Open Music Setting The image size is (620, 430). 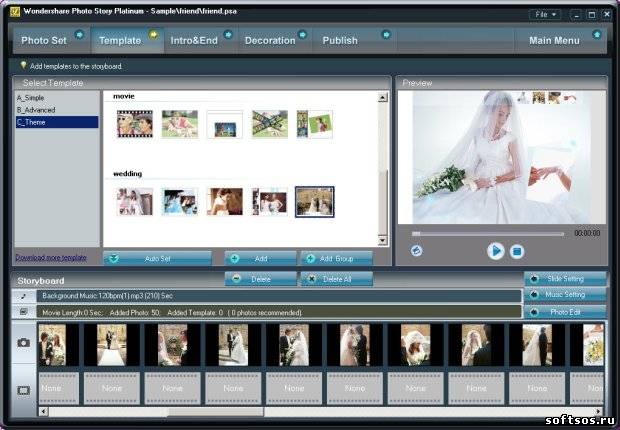click(565, 295)
